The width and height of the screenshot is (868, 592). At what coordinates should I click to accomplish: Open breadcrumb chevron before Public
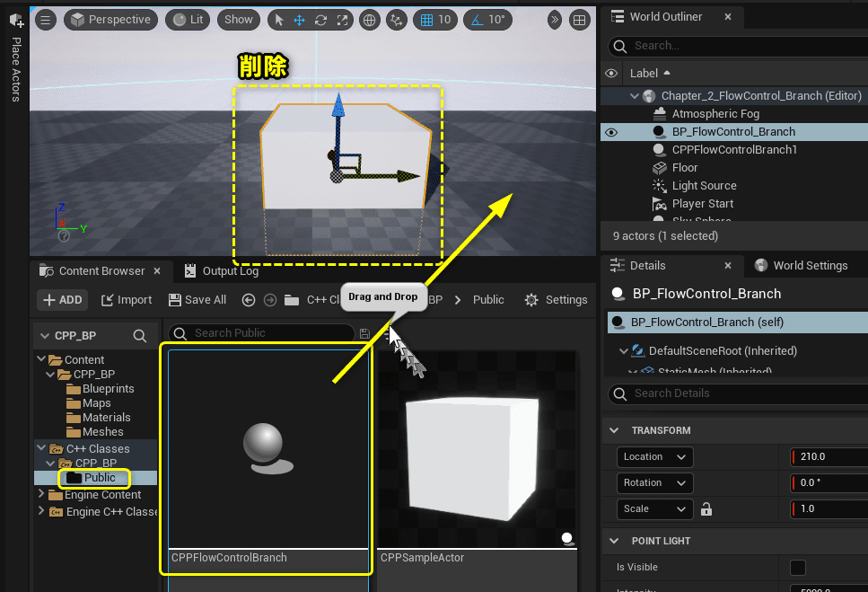pos(458,300)
